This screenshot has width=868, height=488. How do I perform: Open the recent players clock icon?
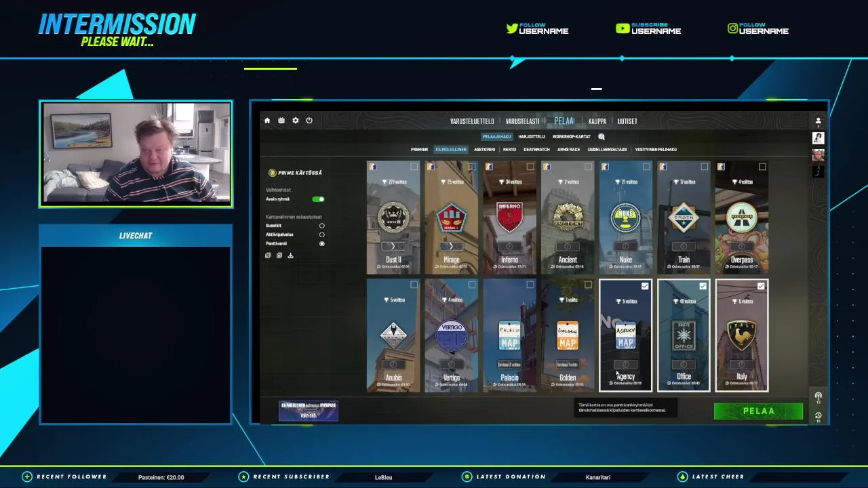[818, 415]
